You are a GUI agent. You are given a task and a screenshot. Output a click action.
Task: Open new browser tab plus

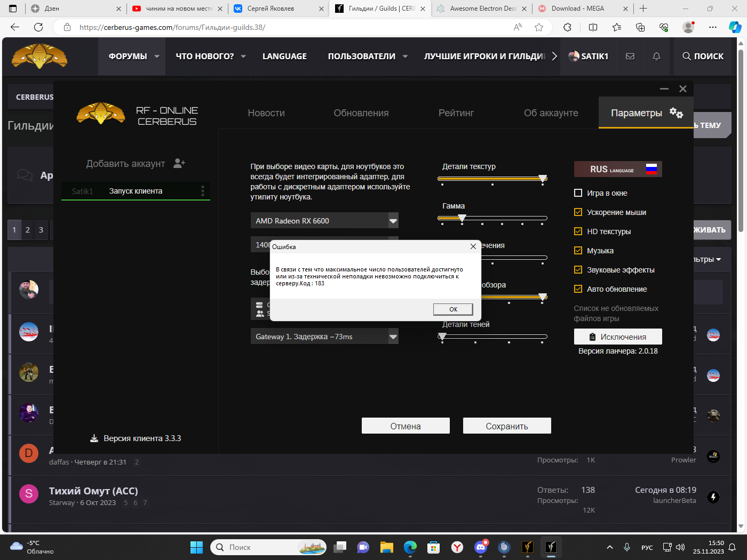click(x=643, y=9)
